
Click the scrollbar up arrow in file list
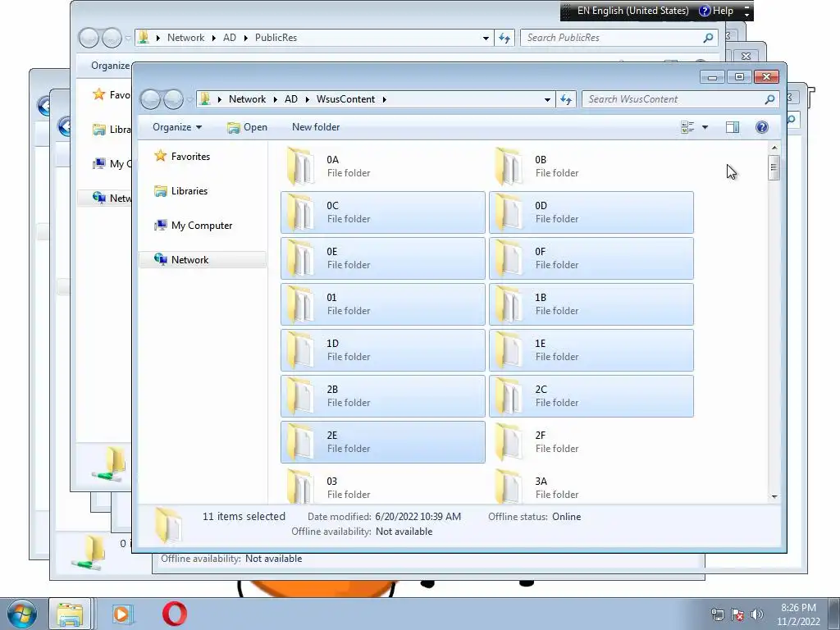pyautogui.click(x=774, y=148)
